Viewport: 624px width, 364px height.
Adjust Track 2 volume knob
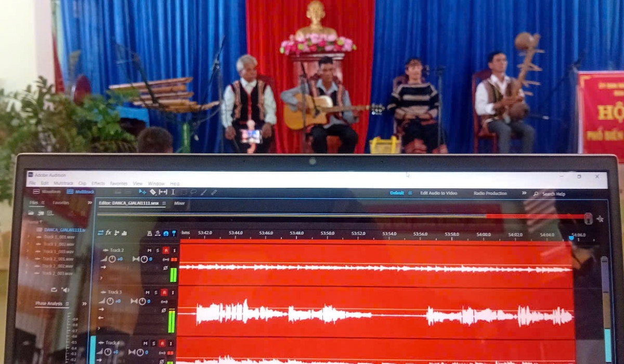pos(111,258)
